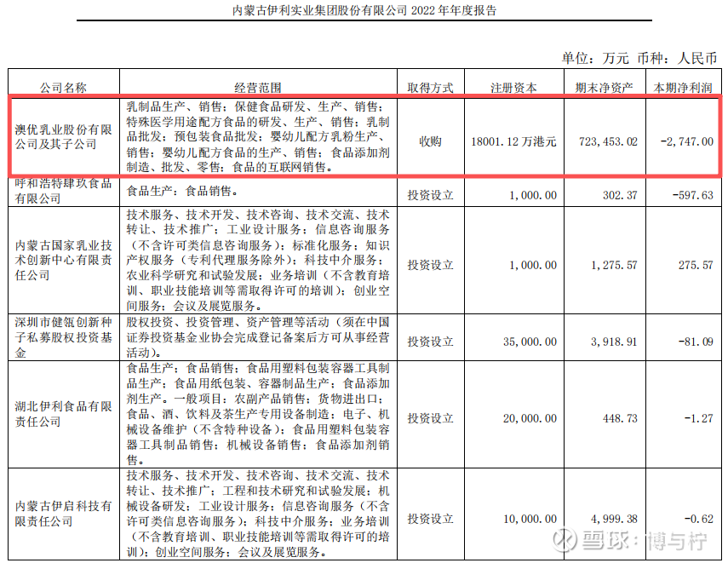The width and height of the screenshot is (728, 563).
Task: Click net assets value "3,918.91"
Action: pyautogui.click(x=614, y=342)
